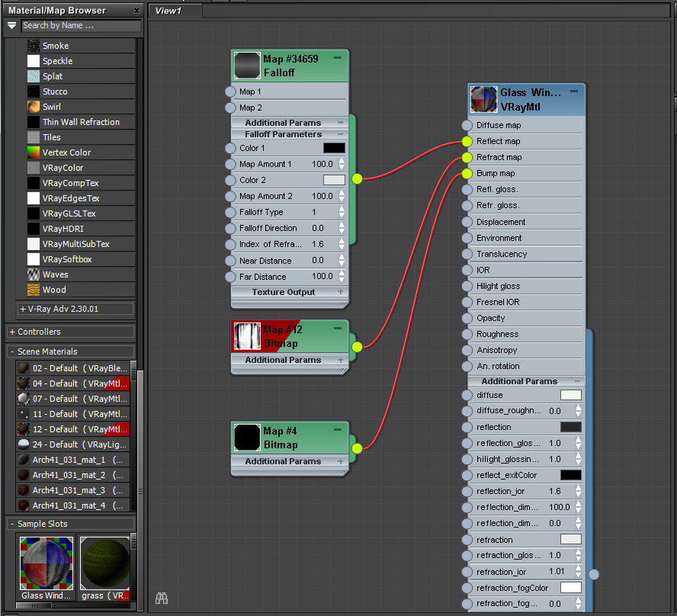Close the Material/Map Browser panel
Image resolution: width=677 pixels, height=616 pixels.
(x=136, y=11)
